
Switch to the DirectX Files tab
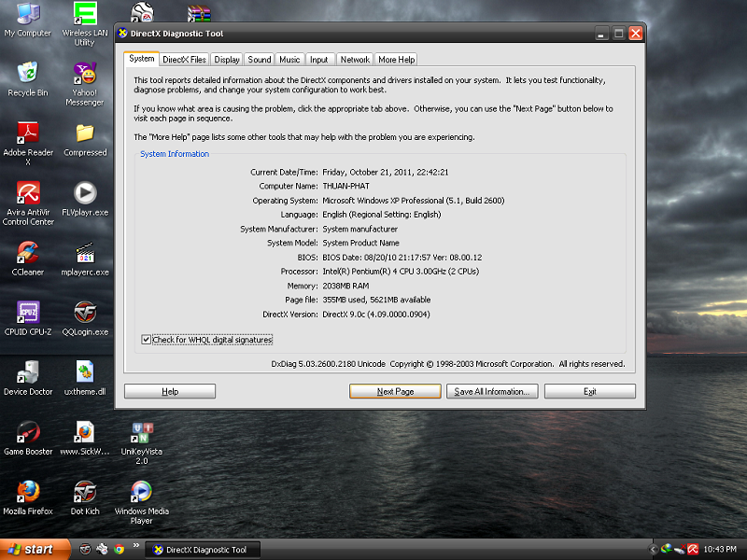pyautogui.click(x=184, y=60)
